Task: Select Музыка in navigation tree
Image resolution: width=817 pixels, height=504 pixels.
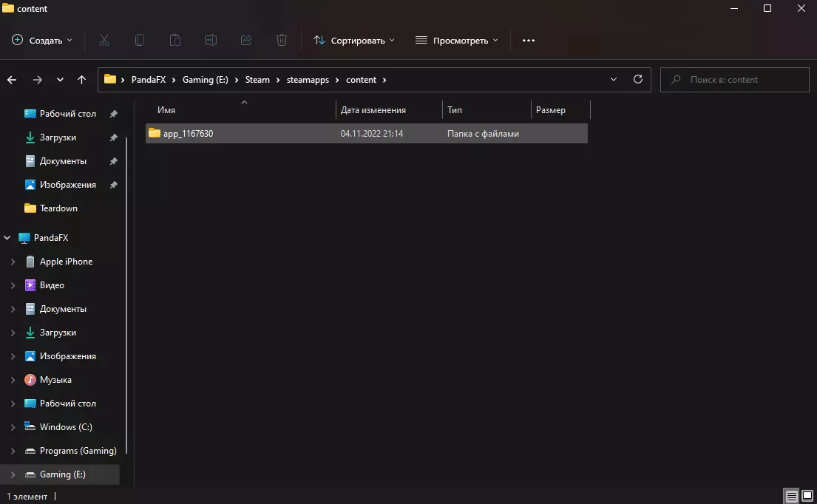Action: click(55, 380)
